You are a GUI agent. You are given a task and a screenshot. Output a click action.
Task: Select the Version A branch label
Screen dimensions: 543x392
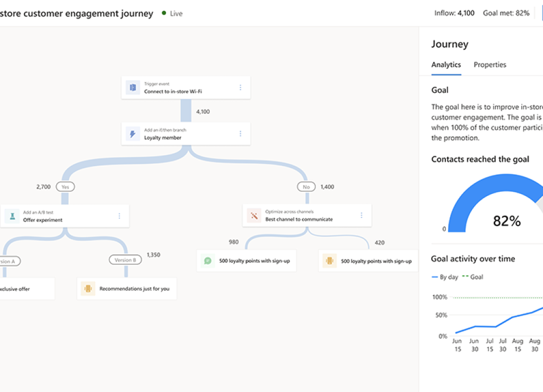(10, 261)
